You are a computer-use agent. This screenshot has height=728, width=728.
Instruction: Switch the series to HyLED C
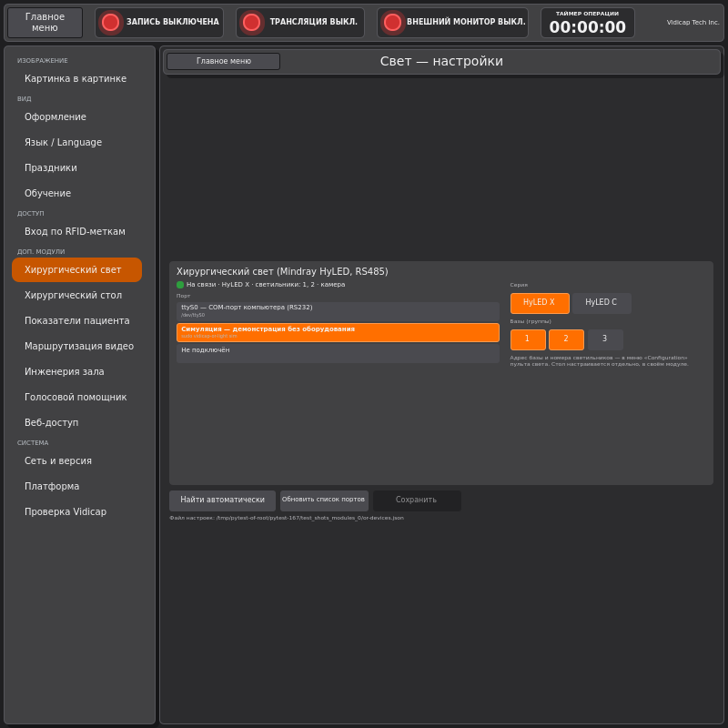[602, 303]
